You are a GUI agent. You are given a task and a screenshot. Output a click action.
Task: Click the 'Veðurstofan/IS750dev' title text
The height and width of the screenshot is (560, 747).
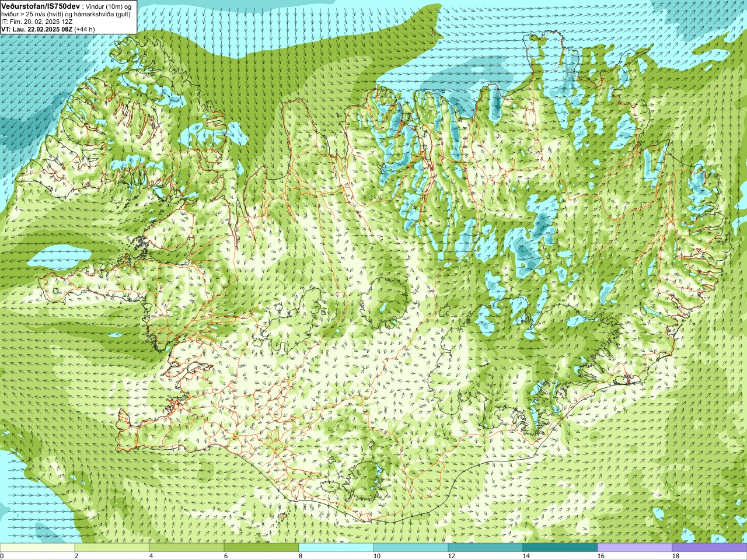point(40,5)
